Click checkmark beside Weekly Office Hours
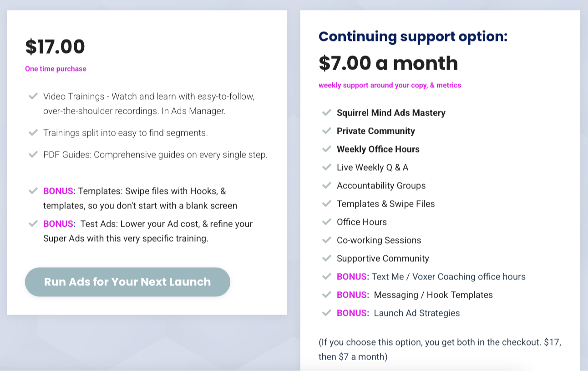The image size is (588, 371). coord(326,149)
